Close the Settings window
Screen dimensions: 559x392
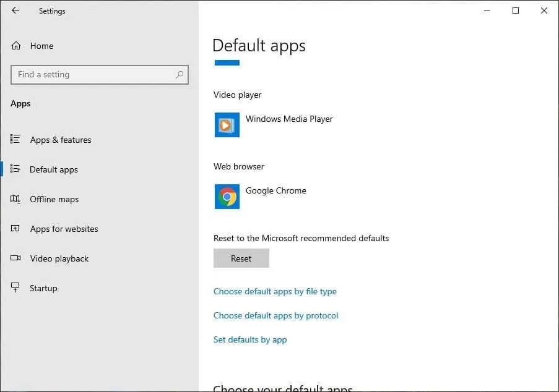(544, 11)
